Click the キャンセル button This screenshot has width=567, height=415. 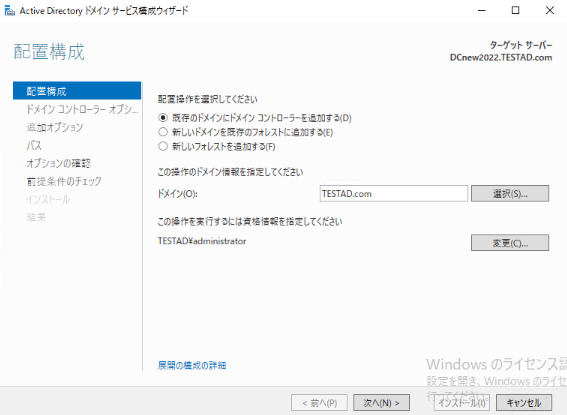click(x=524, y=403)
